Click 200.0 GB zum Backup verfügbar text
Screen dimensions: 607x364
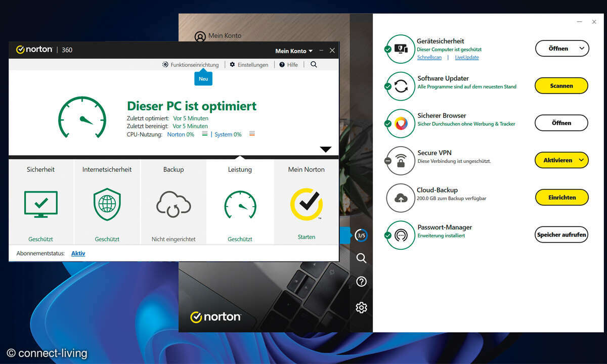pos(452,199)
